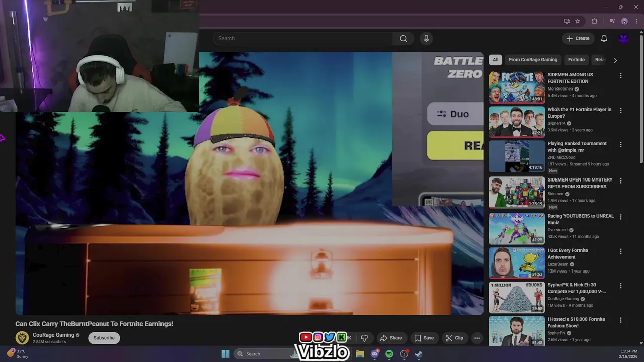Click the YouTube search magnifier button

click(404, 39)
